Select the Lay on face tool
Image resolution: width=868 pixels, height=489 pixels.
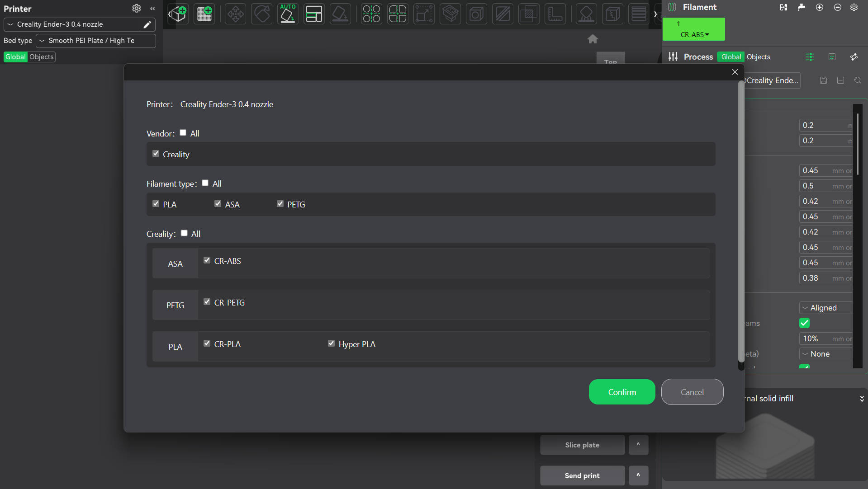(x=340, y=14)
